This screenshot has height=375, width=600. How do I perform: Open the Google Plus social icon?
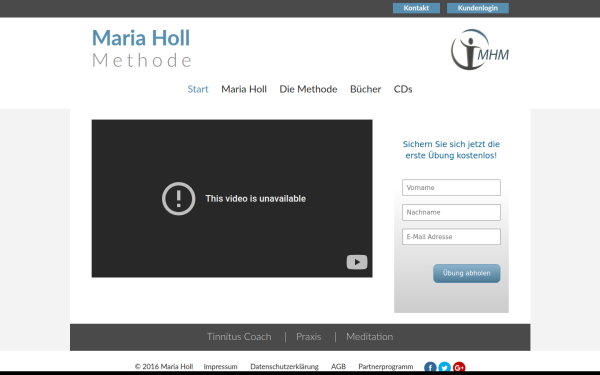pos(459,367)
